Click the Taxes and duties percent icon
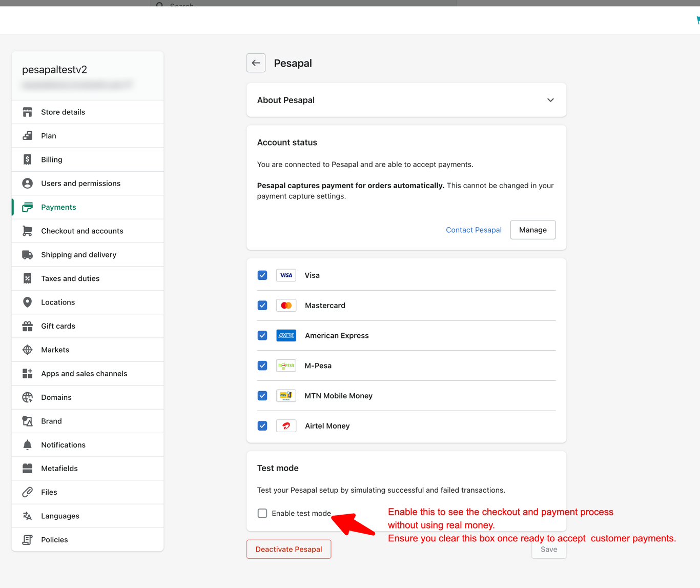The height and width of the screenshot is (588, 700). point(28,278)
